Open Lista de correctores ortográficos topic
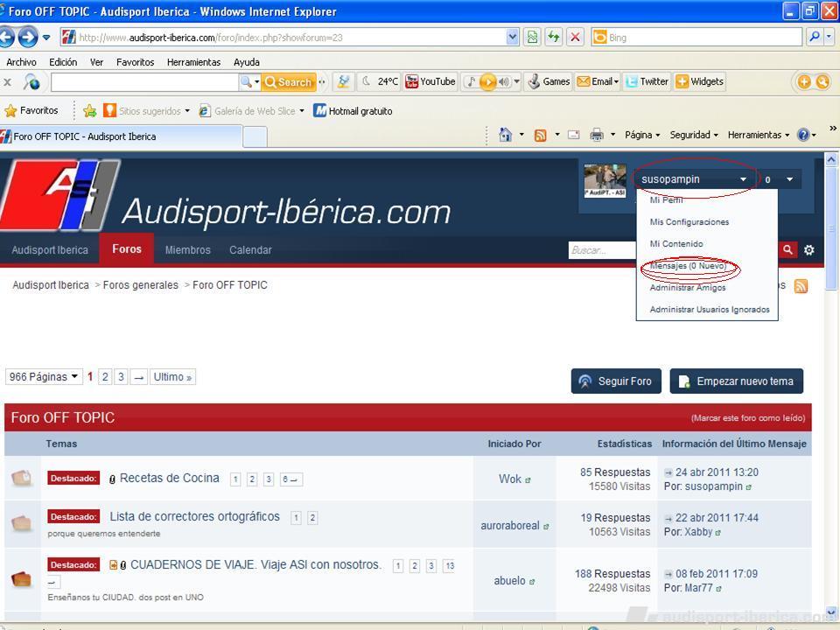This screenshot has height=630, width=840. (x=194, y=516)
